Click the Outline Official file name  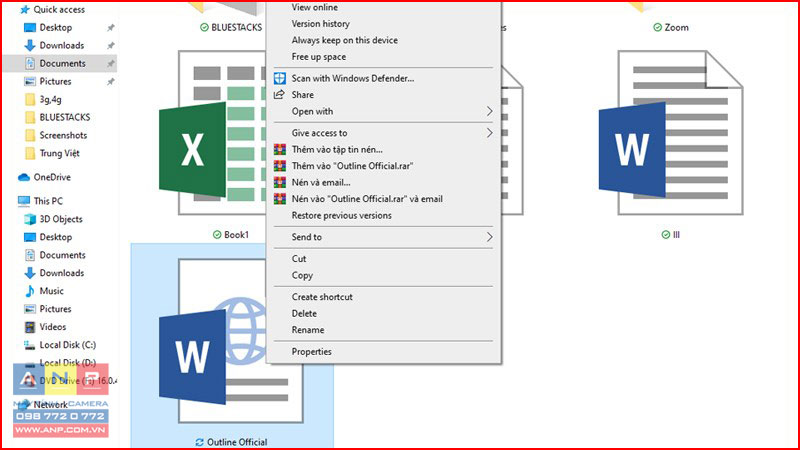(237, 442)
